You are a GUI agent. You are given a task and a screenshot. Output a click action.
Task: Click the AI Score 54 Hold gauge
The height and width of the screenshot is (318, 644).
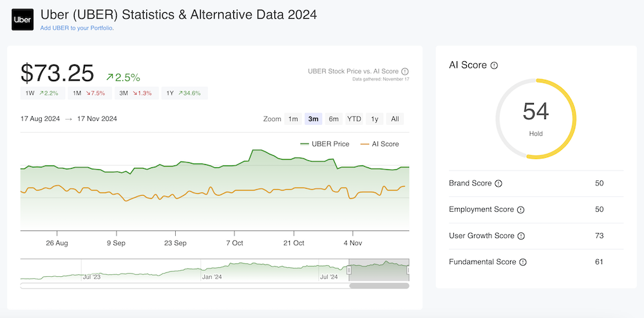[x=536, y=118]
